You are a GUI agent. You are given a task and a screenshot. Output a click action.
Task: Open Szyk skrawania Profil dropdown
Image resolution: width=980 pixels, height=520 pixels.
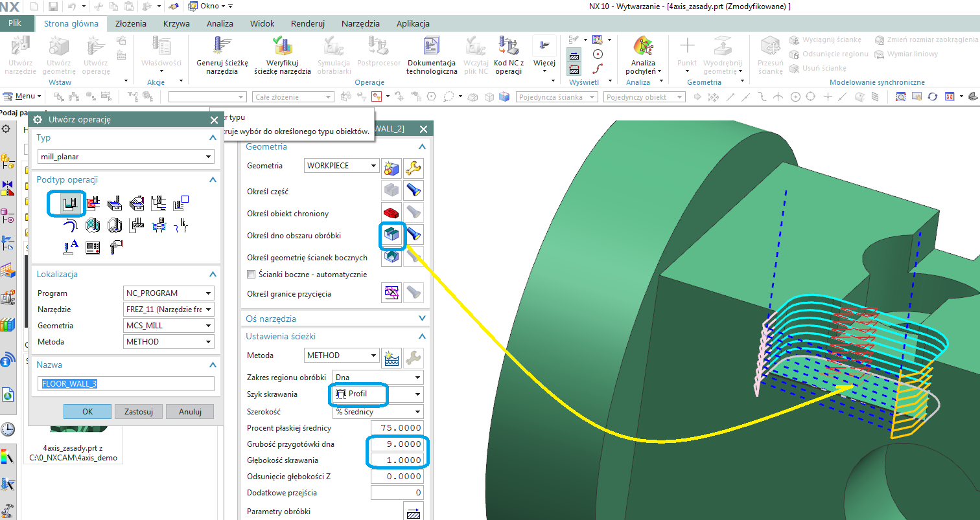click(377, 394)
